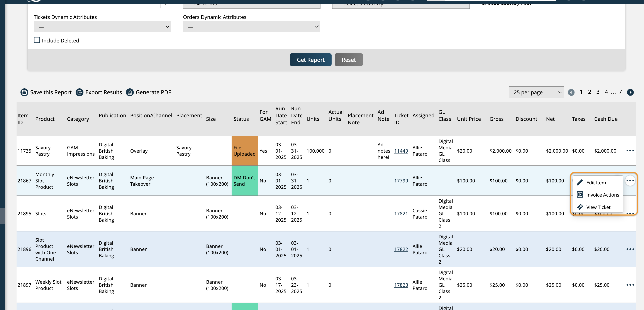Click the Publication column header
644x310 pixels.
(x=112, y=115)
